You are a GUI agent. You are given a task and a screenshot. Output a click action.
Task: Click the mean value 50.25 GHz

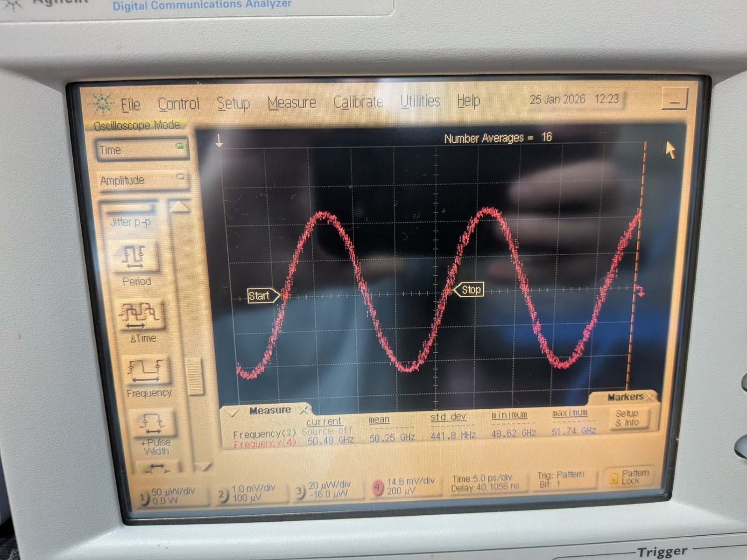click(392, 437)
